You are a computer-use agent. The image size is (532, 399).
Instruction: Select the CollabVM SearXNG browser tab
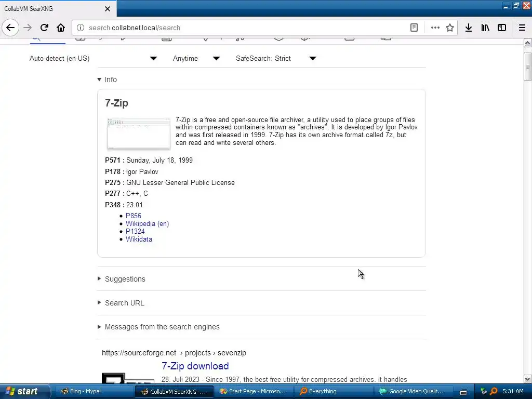pyautogui.click(x=58, y=8)
